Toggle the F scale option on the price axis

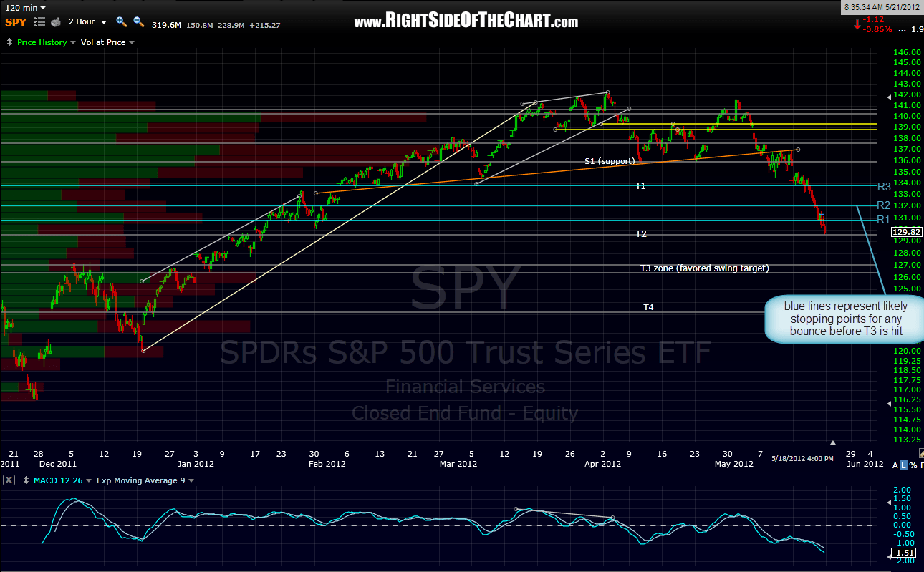pos(923,465)
